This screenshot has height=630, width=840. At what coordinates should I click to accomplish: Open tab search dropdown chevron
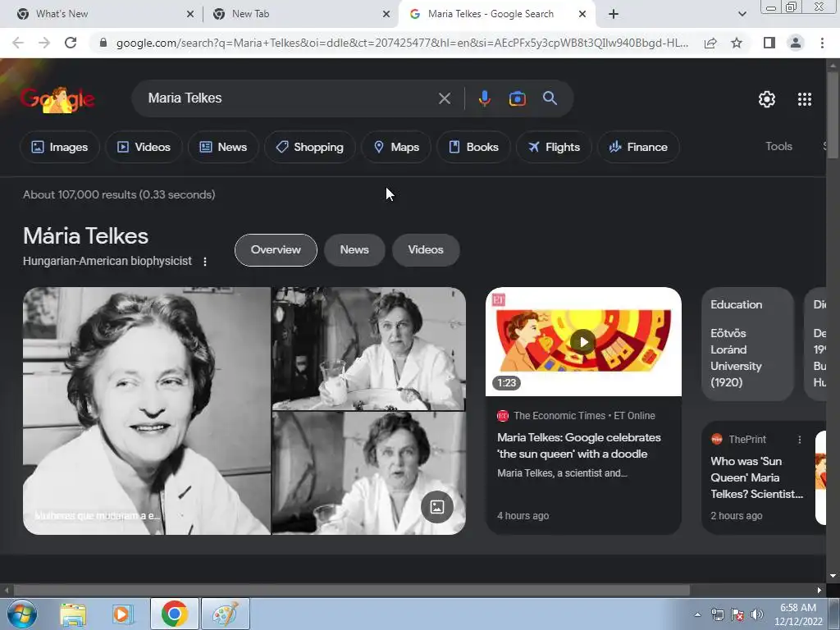pos(742,14)
